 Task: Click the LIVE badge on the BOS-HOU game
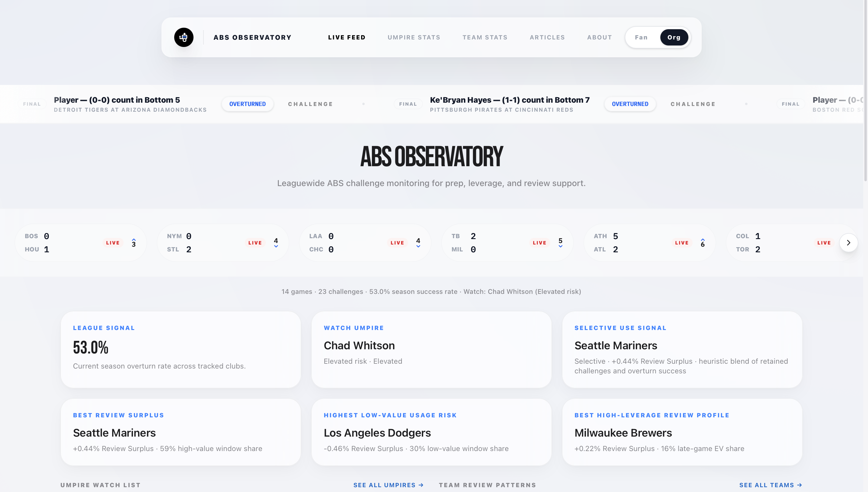tap(113, 242)
